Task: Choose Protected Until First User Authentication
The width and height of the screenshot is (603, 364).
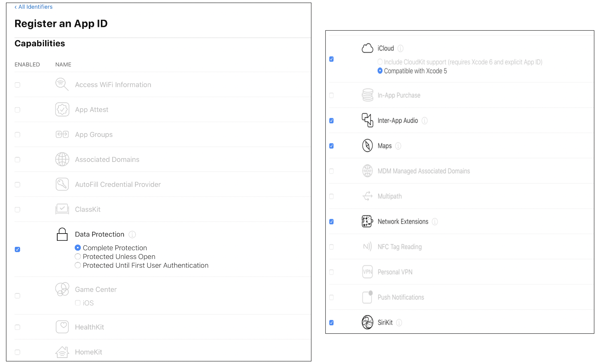Action: pos(78,265)
